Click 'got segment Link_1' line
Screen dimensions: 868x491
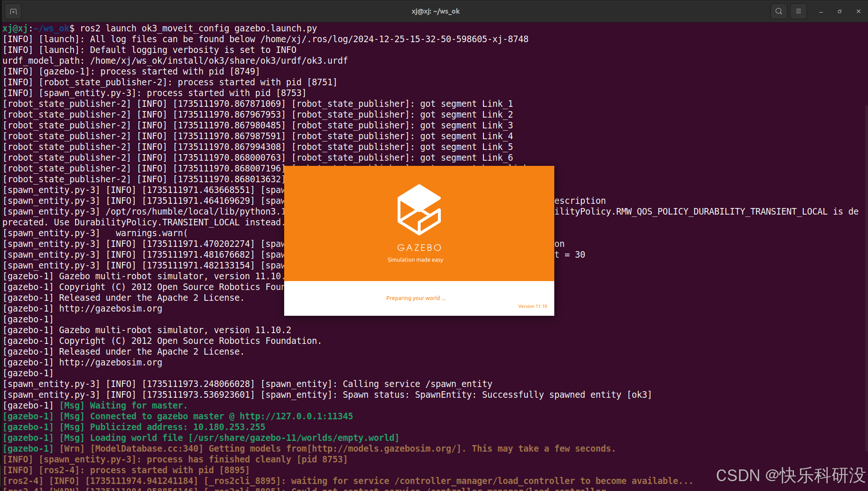tap(258, 104)
